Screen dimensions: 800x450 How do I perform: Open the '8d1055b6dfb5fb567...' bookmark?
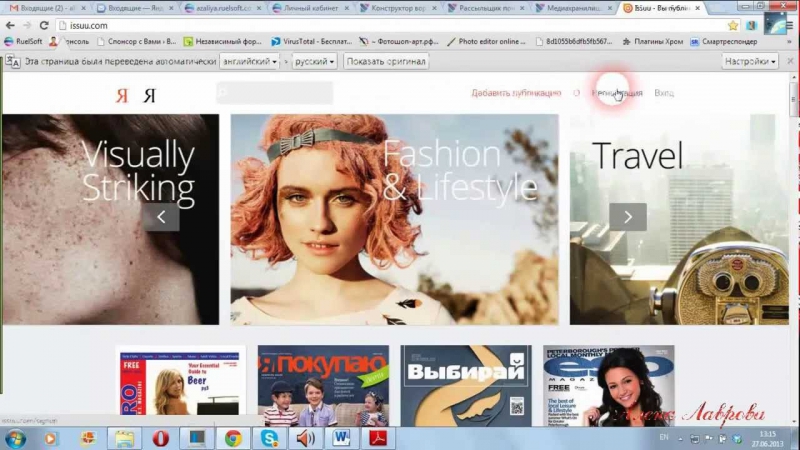(x=573, y=41)
